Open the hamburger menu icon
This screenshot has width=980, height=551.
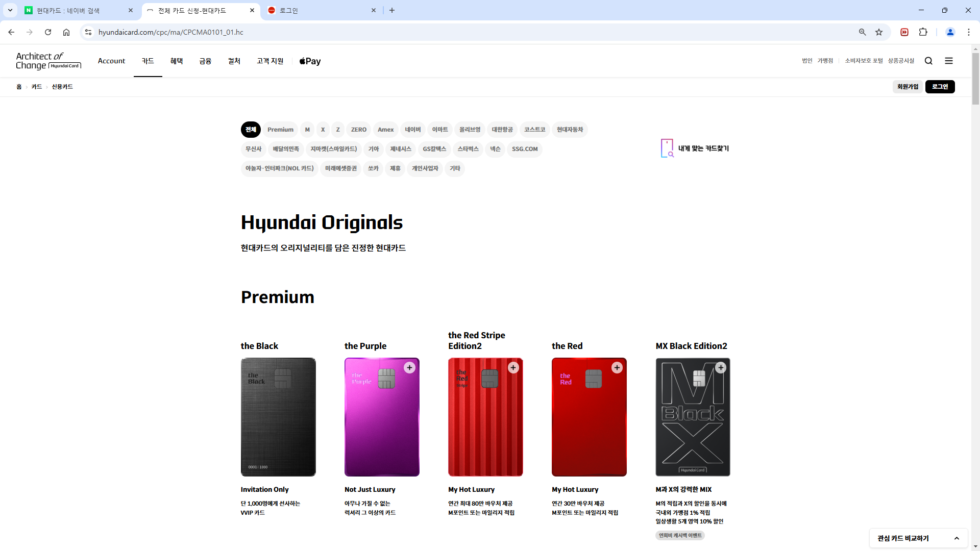[949, 61]
